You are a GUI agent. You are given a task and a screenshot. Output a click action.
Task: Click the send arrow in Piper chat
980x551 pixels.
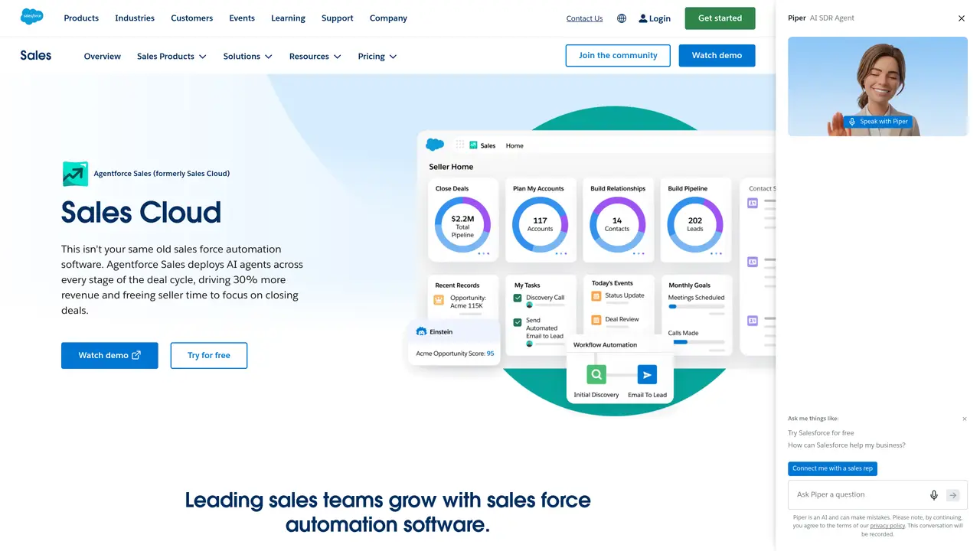click(x=953, y=495)
